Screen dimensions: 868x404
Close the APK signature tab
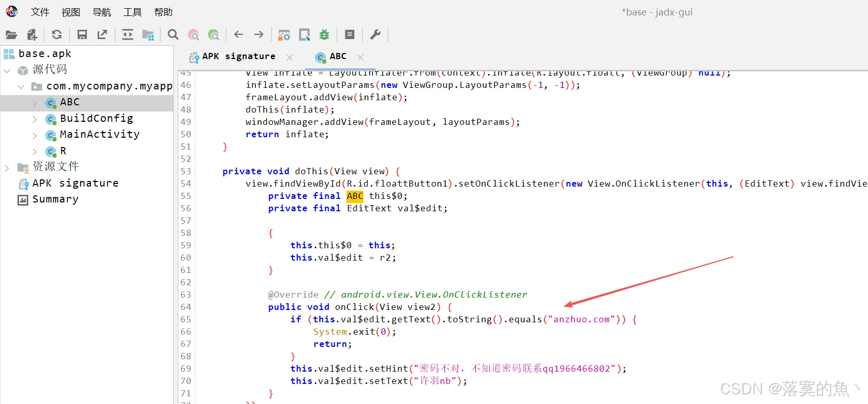(290, 58)
